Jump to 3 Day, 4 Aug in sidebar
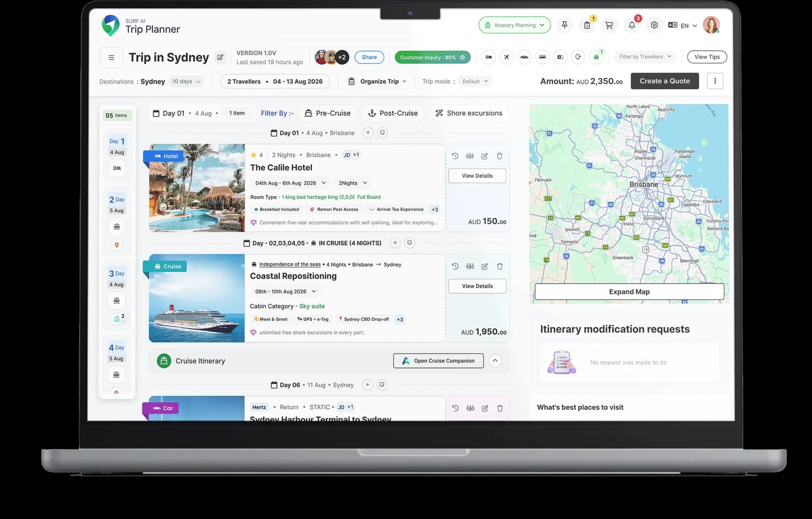812x519 pixels. 117,279
